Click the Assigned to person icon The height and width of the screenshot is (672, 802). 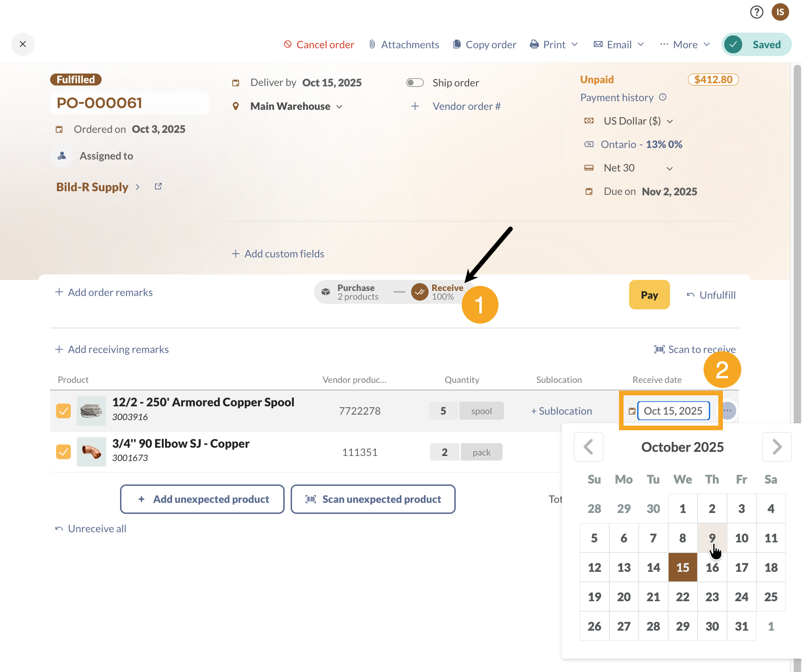pyautogui.click(x=62, y=155)
